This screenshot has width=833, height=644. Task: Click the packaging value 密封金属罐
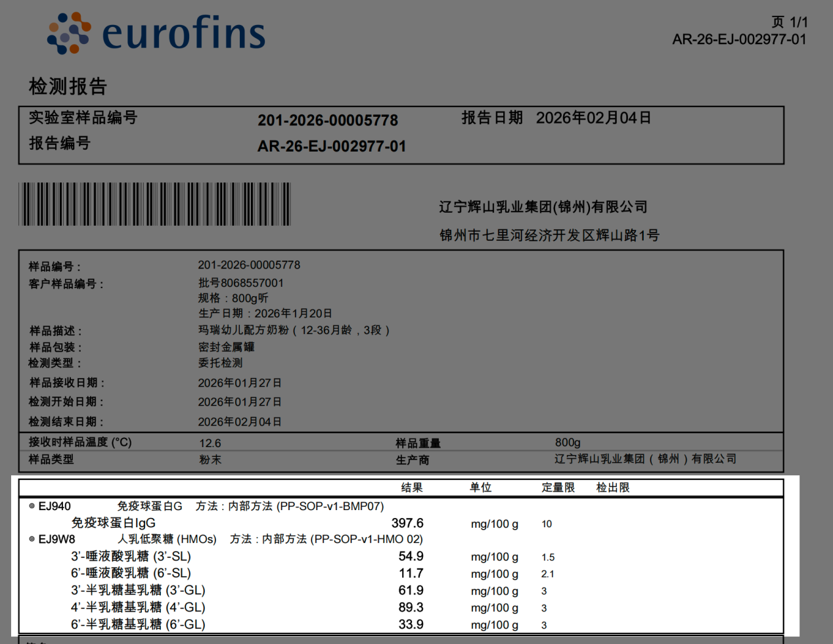point(226,347)
